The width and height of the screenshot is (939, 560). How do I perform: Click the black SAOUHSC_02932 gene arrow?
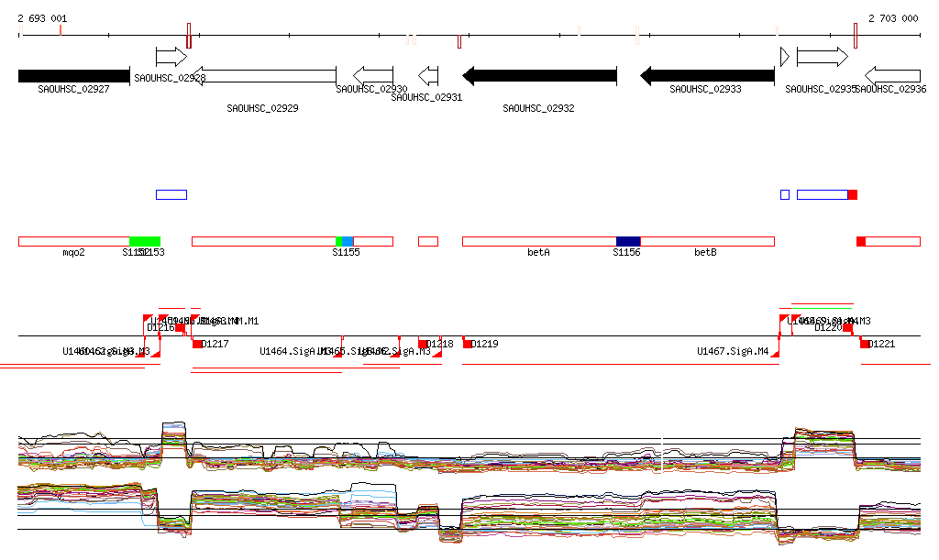click(x=539, y=76)
